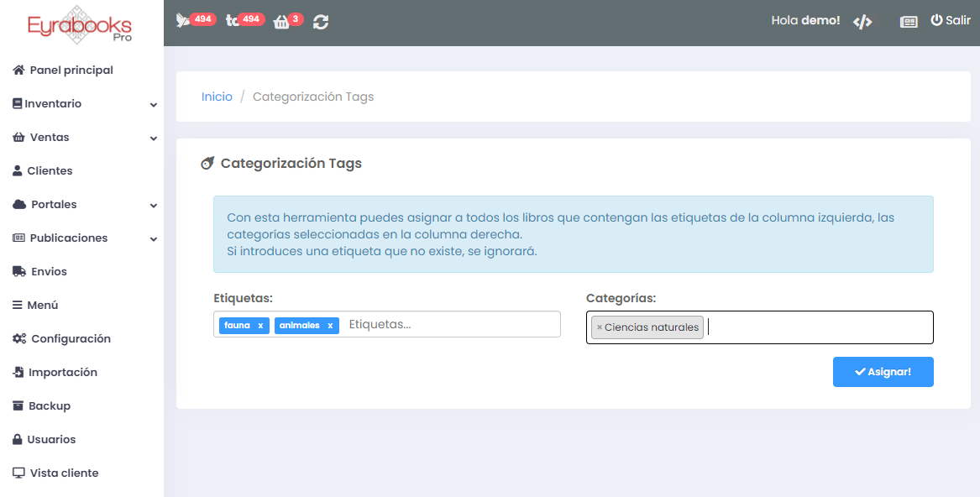Click the tc icon with 494 badge
Screen dimensions: 980x497
233,21
